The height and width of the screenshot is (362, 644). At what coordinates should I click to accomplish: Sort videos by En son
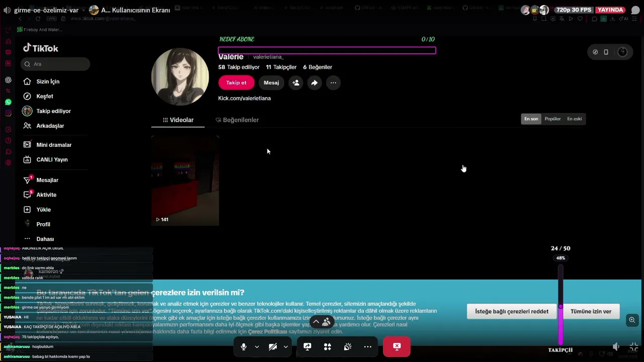coord(531,119)
